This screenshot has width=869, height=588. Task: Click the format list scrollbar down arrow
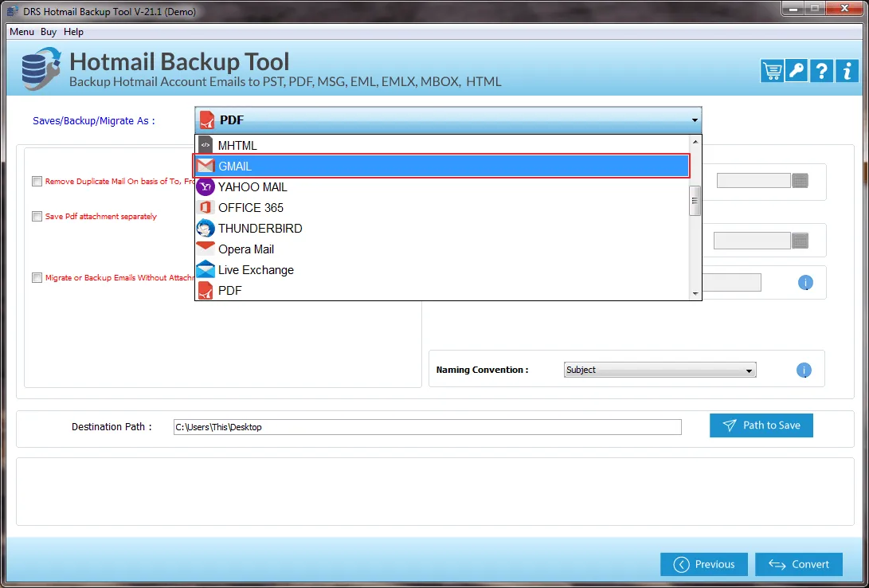click(x=695, y=294)
